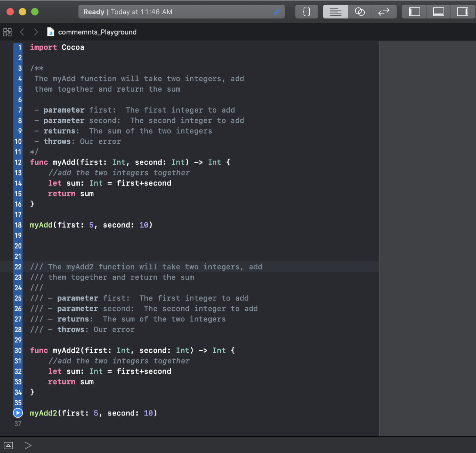Click line number 30 in the gutter
The width and height of the screenshot is (476, 453).
click(18, 351)
